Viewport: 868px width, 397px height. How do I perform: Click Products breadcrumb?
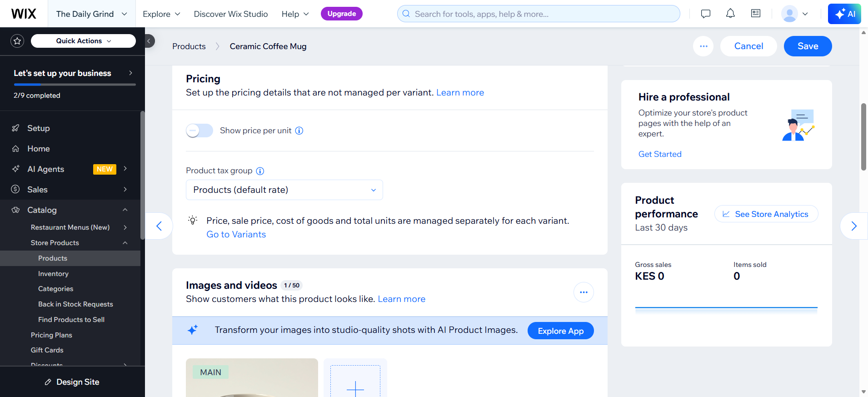coord(189,46)
